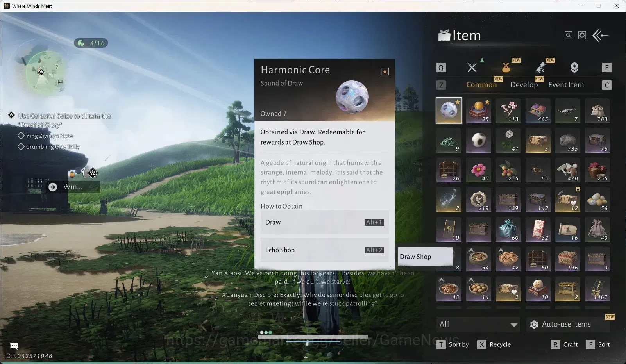The height and width of the screenshot is (364, 626).
Task: Select the purple box item with count 465
Action: click(x=538, y=111)
